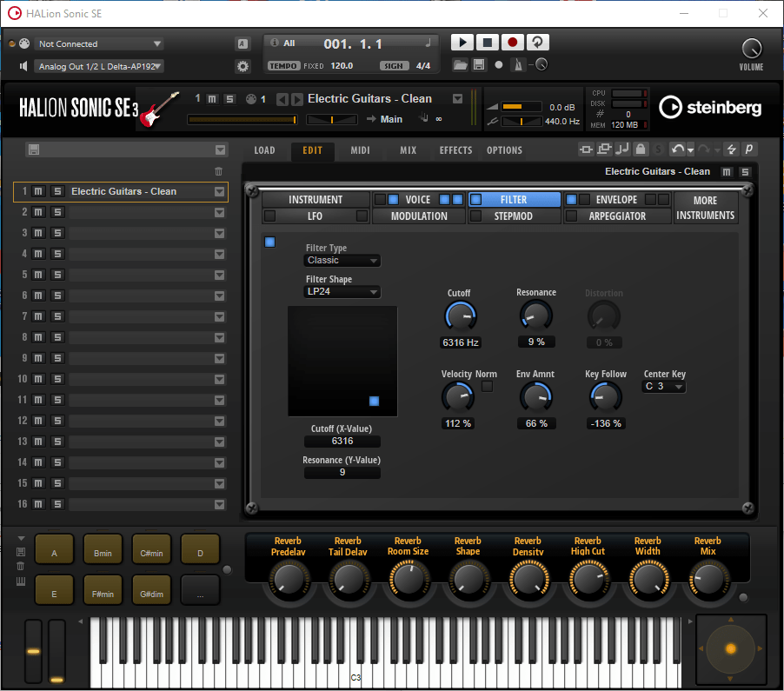Click MORE INSTRUMENTS button
Screen dimensions: 784x691
click(x=706, y=208)
